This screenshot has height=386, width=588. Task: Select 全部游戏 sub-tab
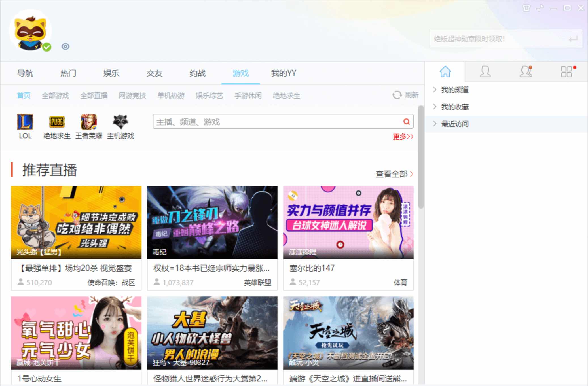(x=55, y=96)
